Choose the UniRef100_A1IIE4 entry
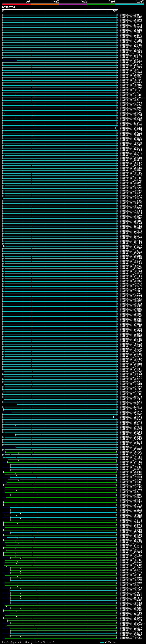Viewport: 146px width, 644px height. pos(131,67)
